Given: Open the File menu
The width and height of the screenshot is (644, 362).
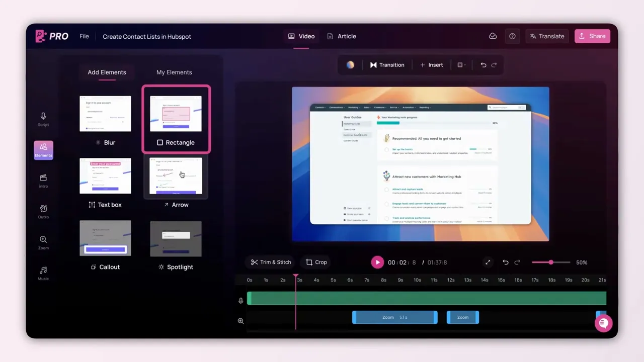Looking at the screenshot, I should pyautogui.click(x=84, y=36).
